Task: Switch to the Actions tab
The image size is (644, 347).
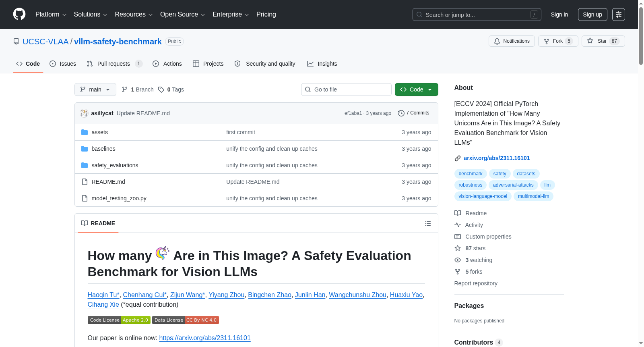Action: pyautogui.click(x=167, y=64)
